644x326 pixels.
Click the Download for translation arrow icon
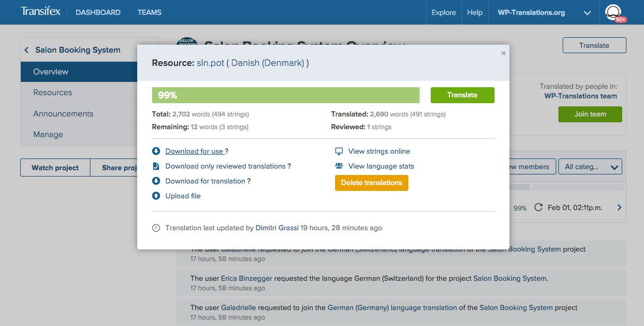(x=156, y=181)
